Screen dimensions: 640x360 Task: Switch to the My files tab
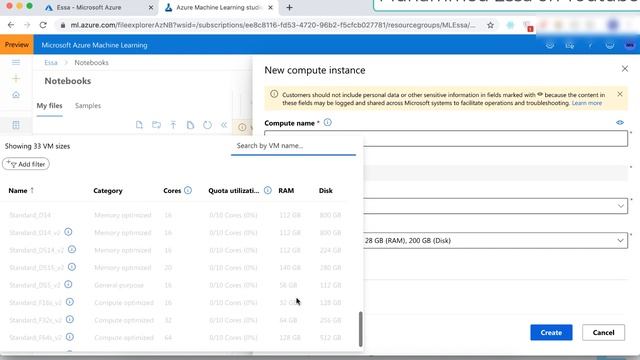click(x=49, y=106)
